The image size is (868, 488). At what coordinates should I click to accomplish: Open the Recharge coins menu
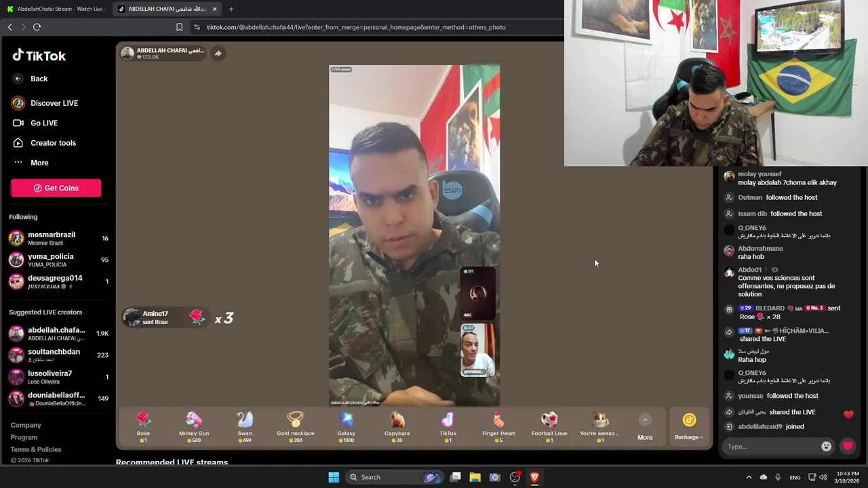pyautogui.click(x=689, y=428)
